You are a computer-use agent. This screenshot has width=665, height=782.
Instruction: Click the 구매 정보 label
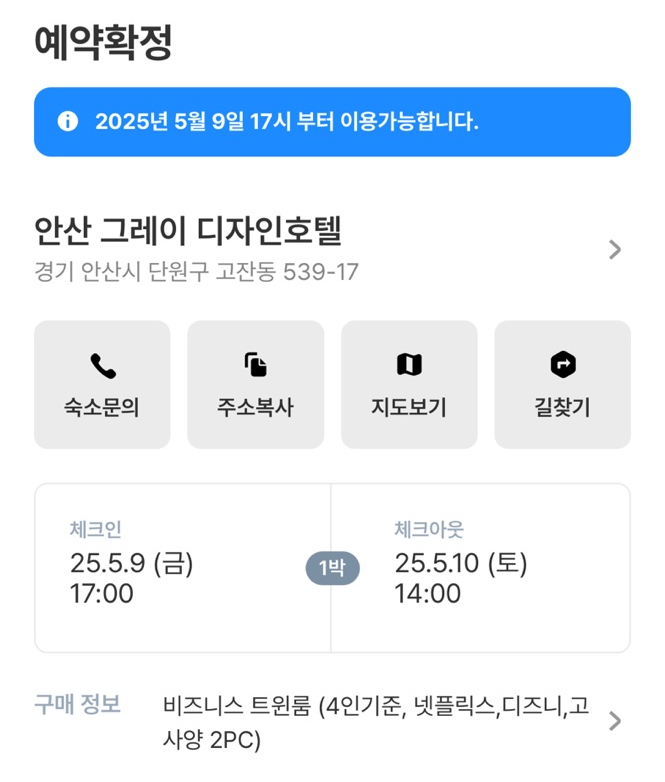(x=78, y=704)
